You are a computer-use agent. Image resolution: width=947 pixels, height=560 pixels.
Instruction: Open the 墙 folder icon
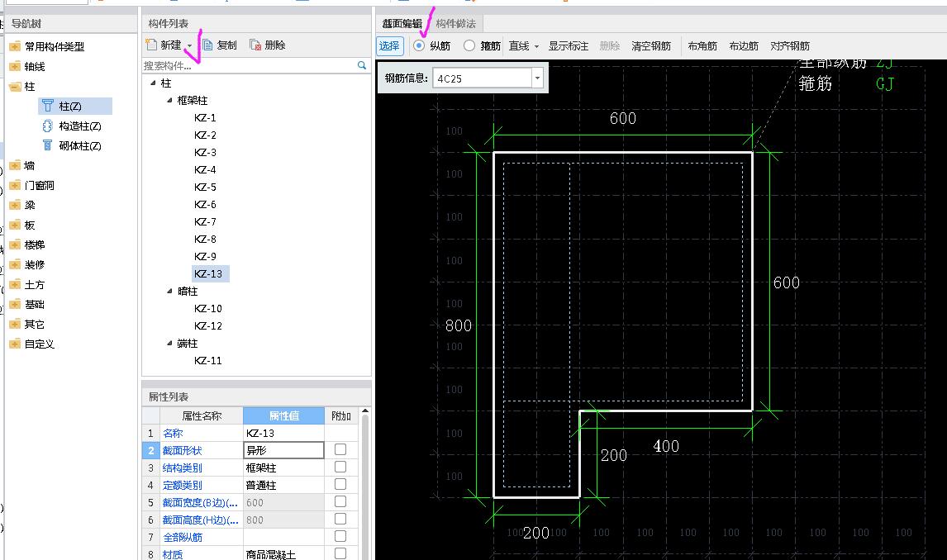point(15,165)
